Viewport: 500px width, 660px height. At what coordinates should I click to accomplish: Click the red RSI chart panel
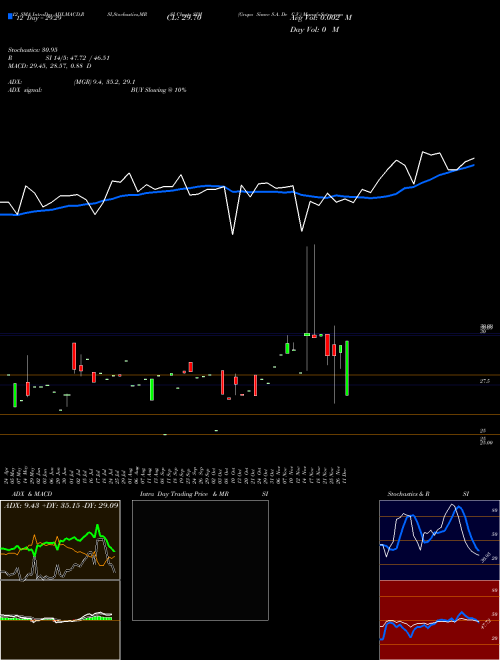[439, 620]
